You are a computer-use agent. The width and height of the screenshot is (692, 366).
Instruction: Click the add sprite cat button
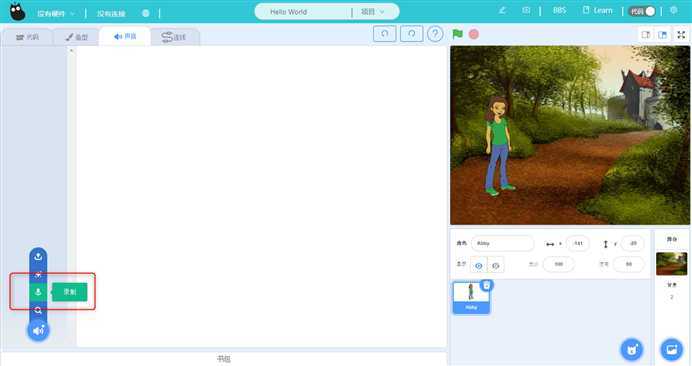632,349
